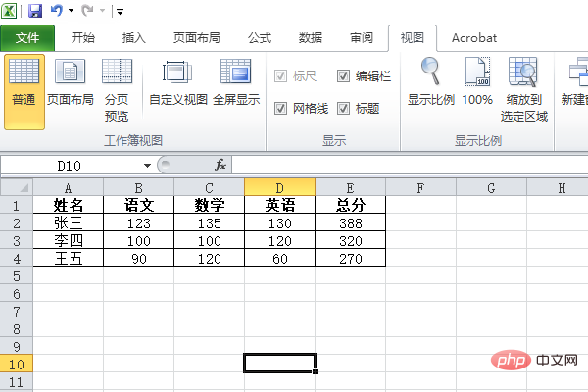Click the cell with value 320
588x392 pixels.
tap(350, 240)
